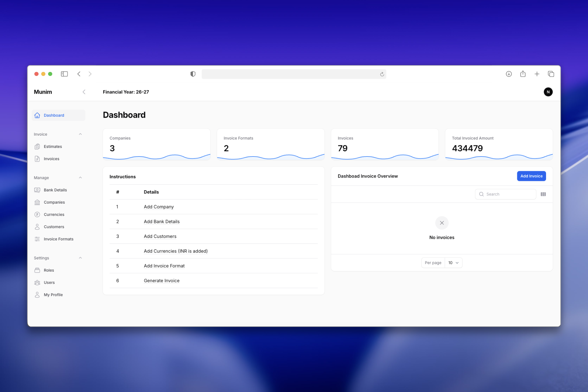Collapse the Munim sidebar with the chevron
Viewport: 588px width, 392px height.
pyautogui.click(x=84, y=92)
